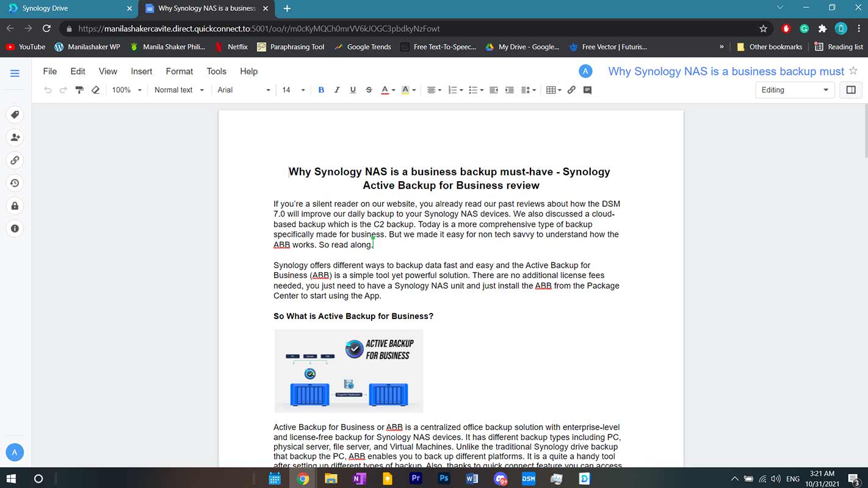
Task: Open the Insert menu
Action: point(142,71)
